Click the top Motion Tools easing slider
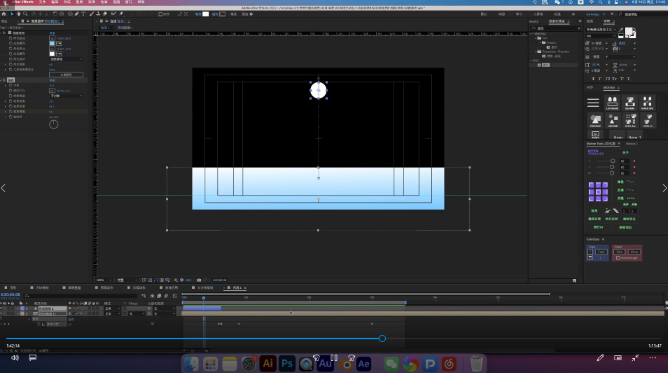Viewport: 668px width, 373px height. (604, 161)
